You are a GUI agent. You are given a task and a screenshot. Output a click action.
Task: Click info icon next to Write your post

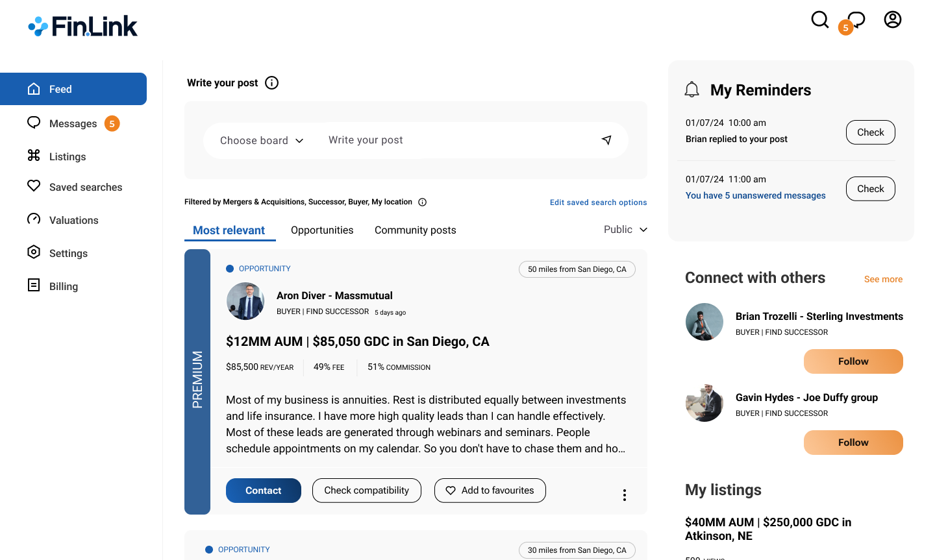pyautogui.click(x=272, y=82)
